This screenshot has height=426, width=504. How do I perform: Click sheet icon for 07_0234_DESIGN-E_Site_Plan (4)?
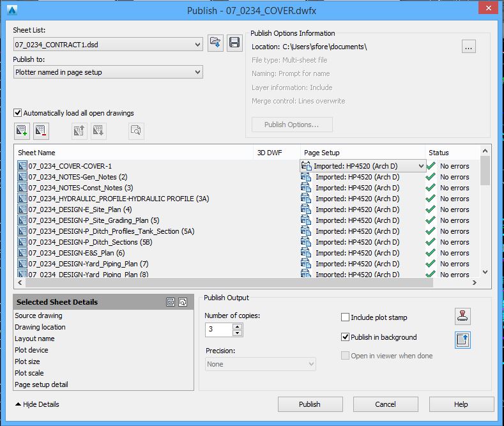point(22,209)
